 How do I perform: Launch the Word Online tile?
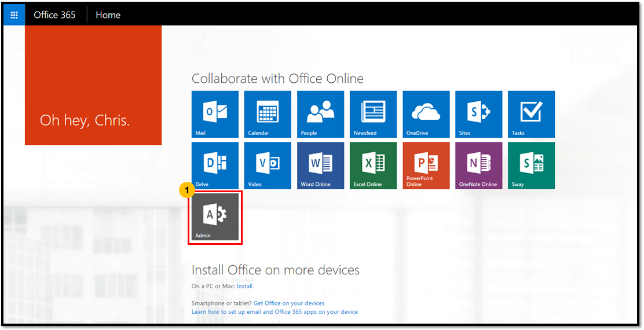[x=320, y=166]
